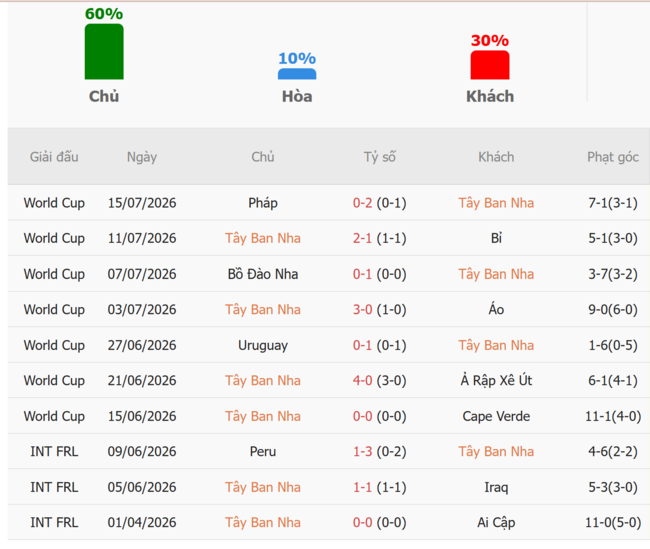Select the Phạt góc column header
Image resolution: width=650 pixels, height=549 pixels.
(613, 157)
